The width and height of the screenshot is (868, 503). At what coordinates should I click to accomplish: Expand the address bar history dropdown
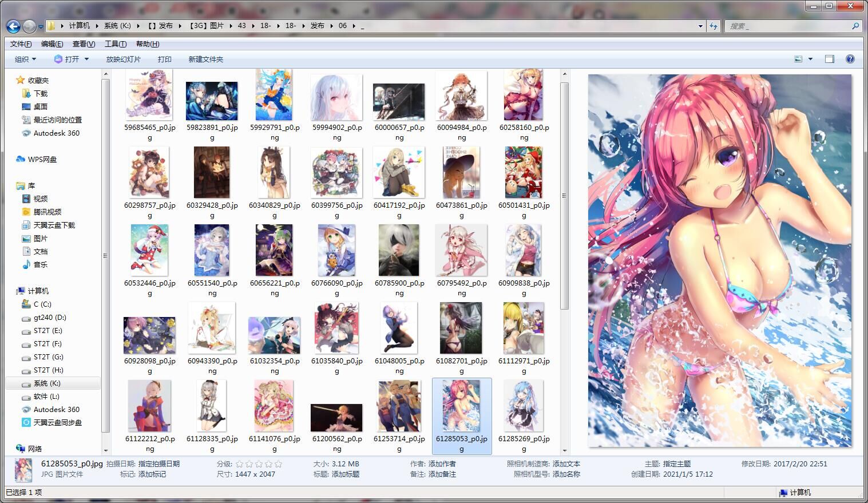[x=700, y=26]
